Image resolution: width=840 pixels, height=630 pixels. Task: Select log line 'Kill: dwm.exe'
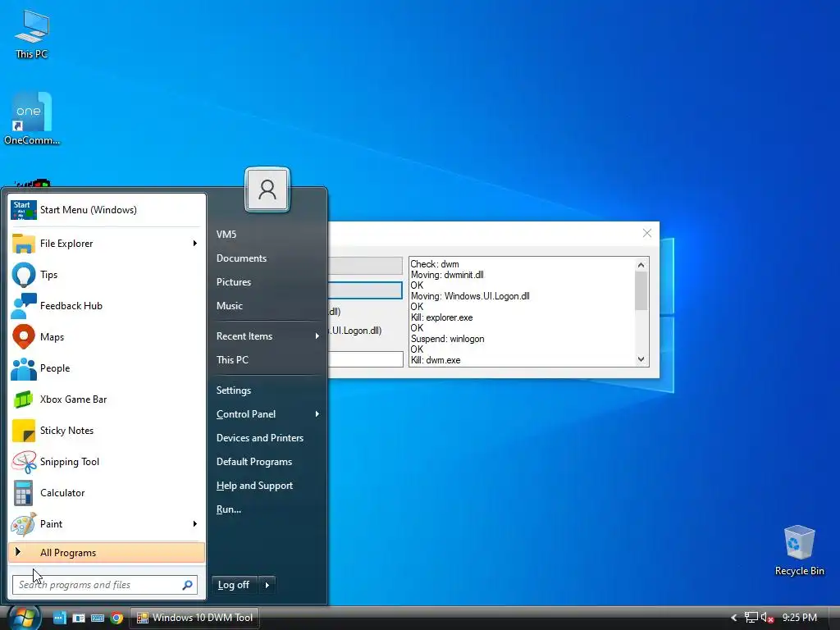click(x=436, y=360)
